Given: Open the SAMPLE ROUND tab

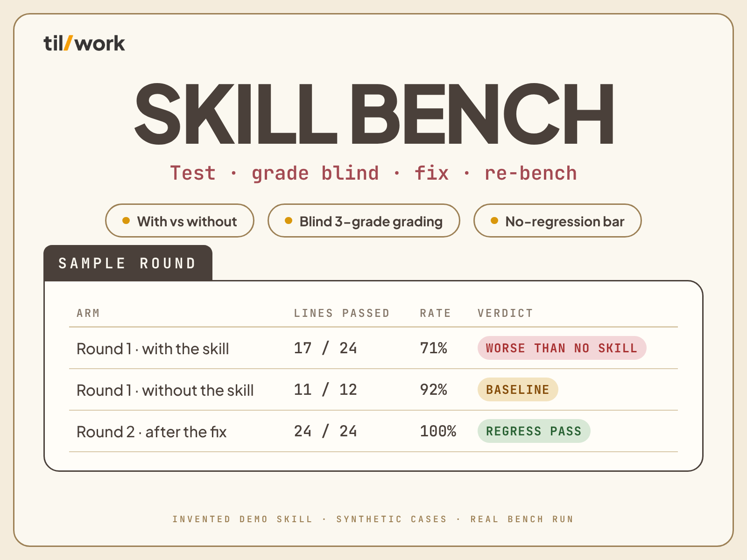Looking at the screenshot, I should click(128, 263).
